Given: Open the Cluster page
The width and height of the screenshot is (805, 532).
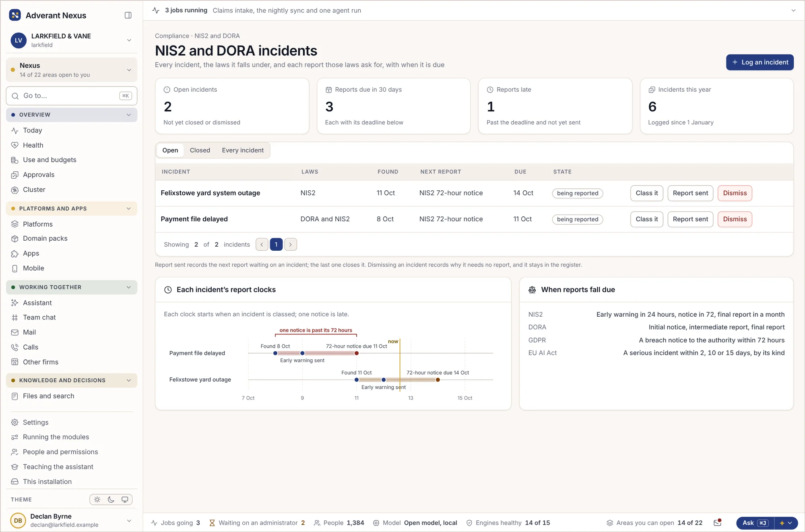Looking at the screenshot, I should click(x=72, y=190).
